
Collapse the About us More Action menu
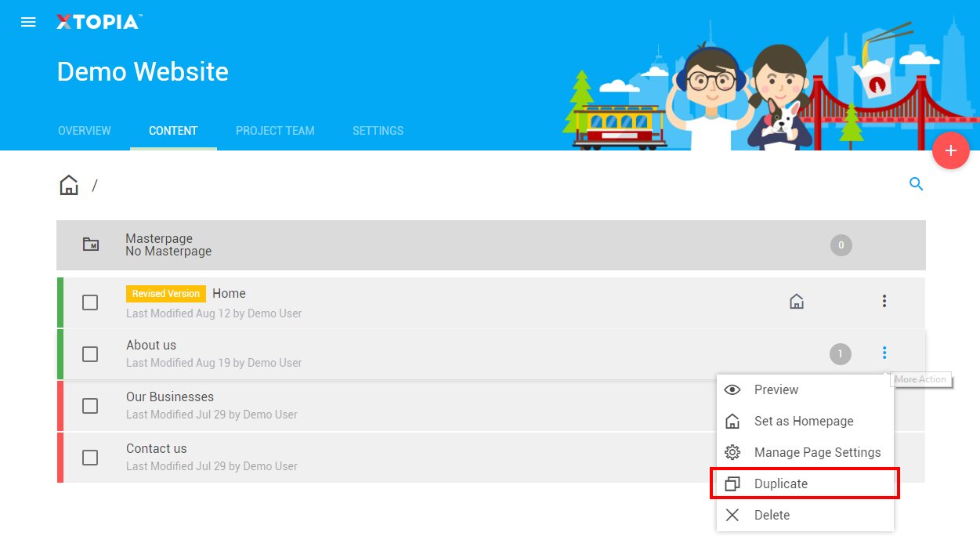click(x=884, y=353)
